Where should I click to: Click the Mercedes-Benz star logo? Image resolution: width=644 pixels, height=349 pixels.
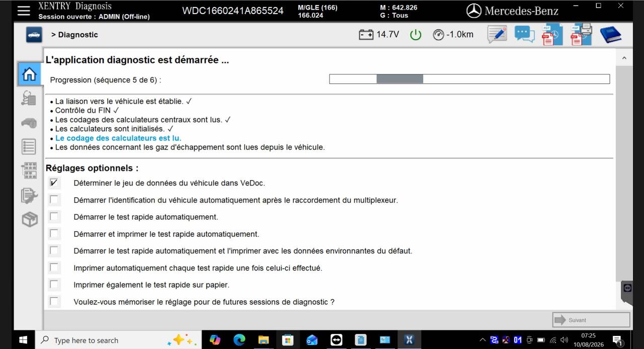pyautogui.click(x=474, y=11)
